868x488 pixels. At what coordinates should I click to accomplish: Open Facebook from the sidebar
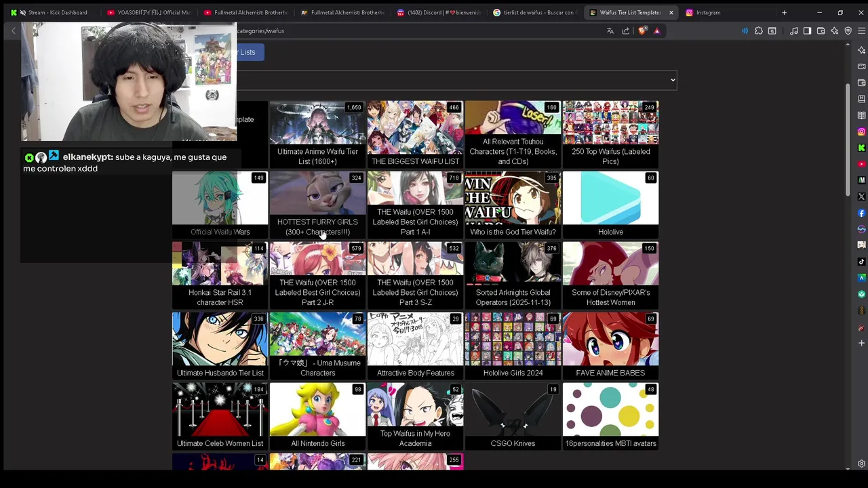pyautogui.click(x=862, y=213)
